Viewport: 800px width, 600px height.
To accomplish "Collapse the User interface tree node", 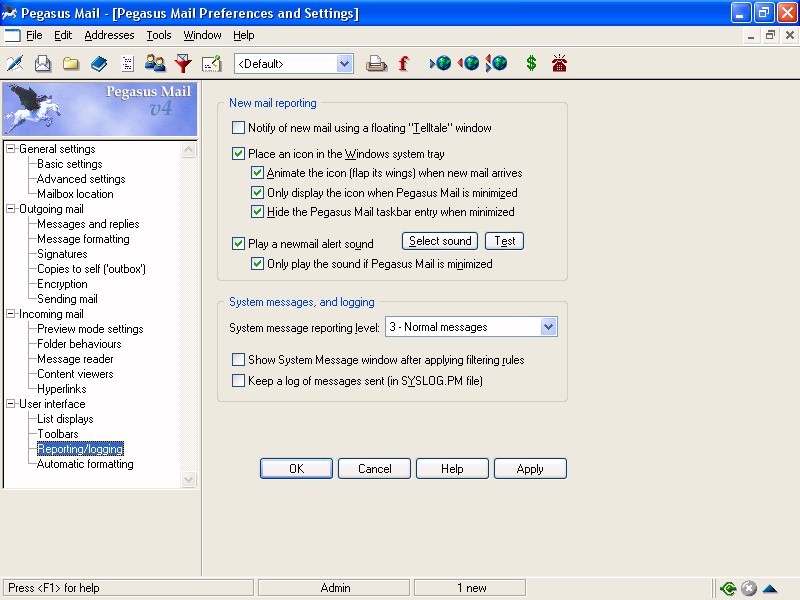I will [x=11, y=404].
